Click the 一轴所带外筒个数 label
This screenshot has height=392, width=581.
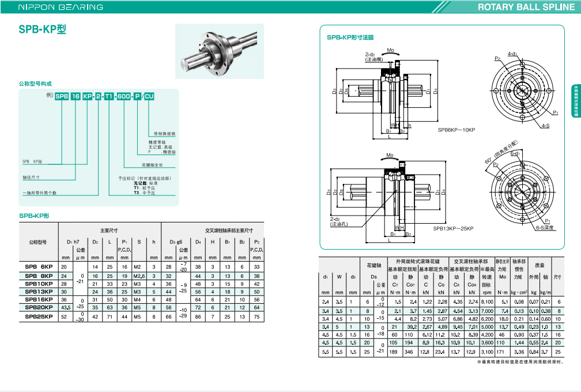39,193
